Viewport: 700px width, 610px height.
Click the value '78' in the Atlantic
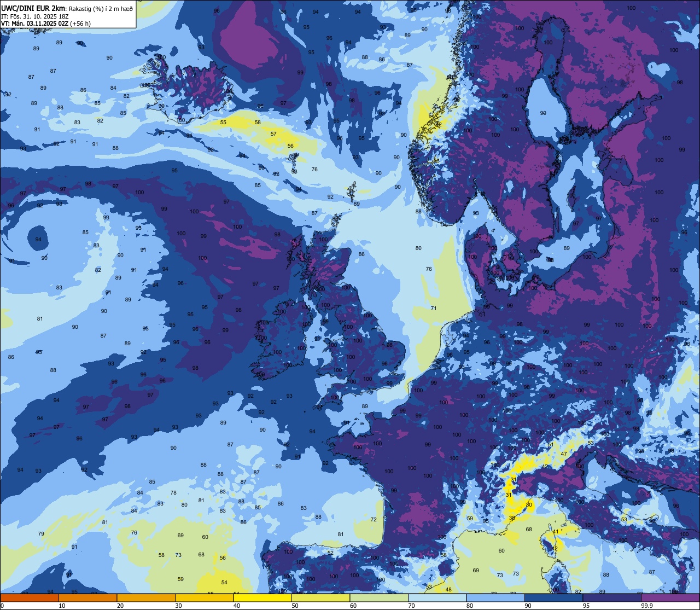[173, 492]
